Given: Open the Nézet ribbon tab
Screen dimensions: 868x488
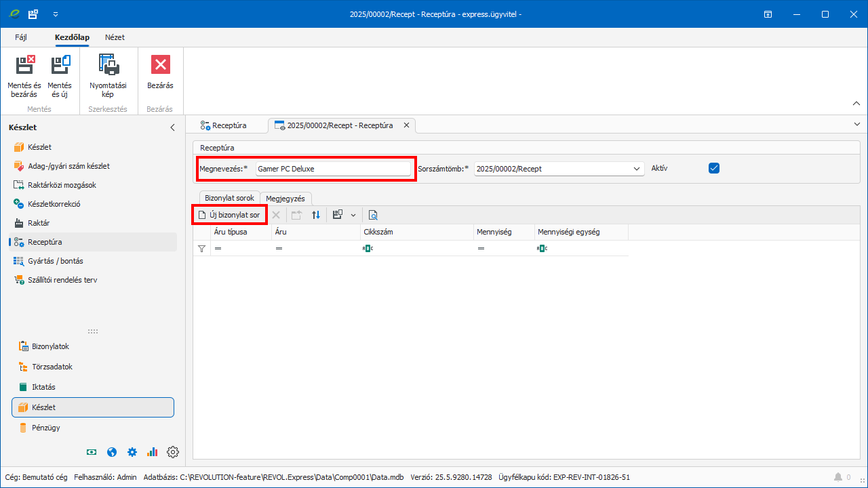Looking at the screenshot, I should coord(115,37).
